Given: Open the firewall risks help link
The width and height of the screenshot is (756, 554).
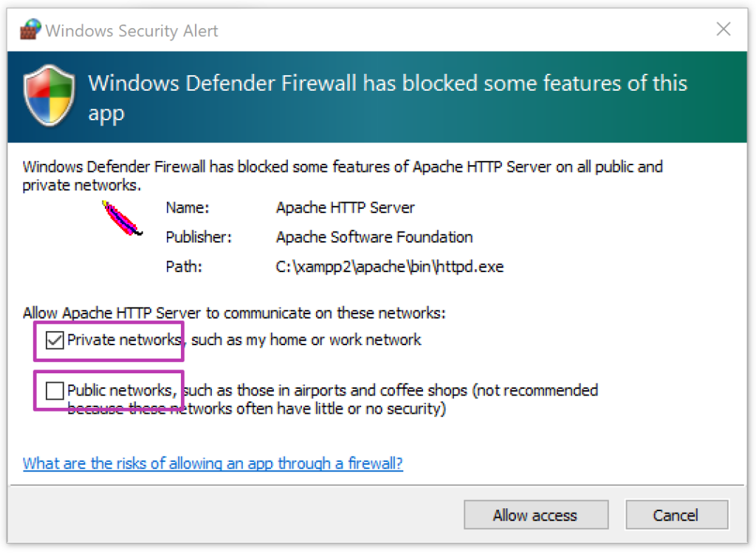Looking at the screenshot, I should pyautogui.click(x=213, y=463).
